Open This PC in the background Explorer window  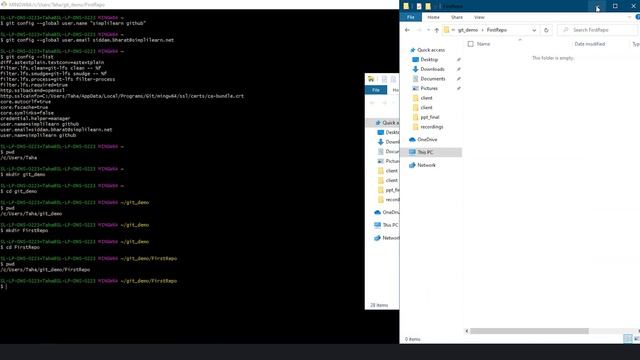(x=386, y=225)
